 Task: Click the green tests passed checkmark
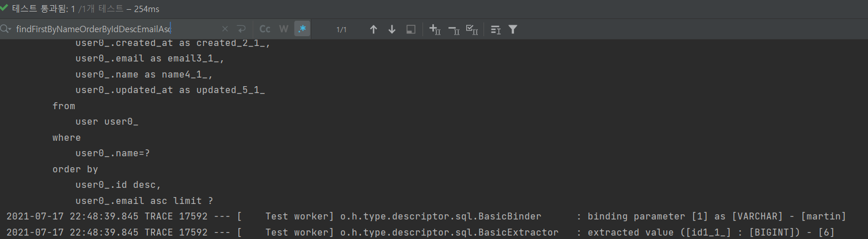tap(5, 9)
